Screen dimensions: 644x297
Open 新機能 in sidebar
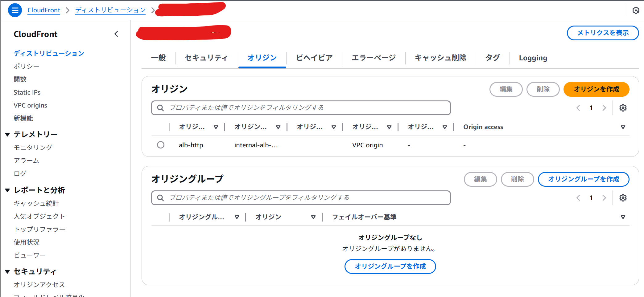coord(23,118)
